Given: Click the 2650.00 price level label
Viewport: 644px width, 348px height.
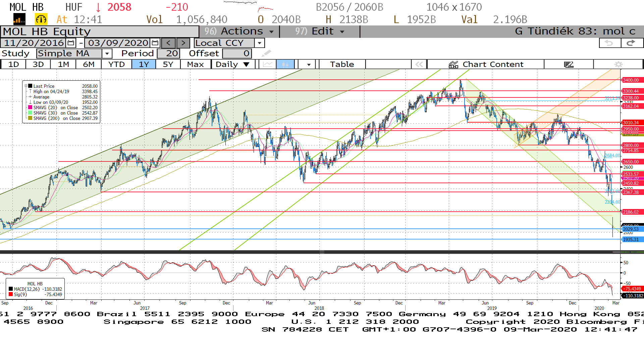Looking at the screenshot, I should point(632,162).
